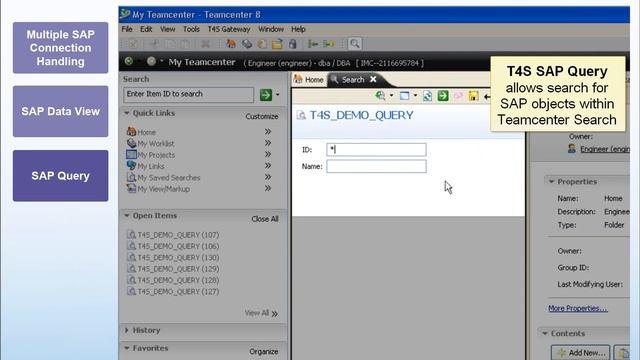Click Customize in Quick Links

(262, 116)
